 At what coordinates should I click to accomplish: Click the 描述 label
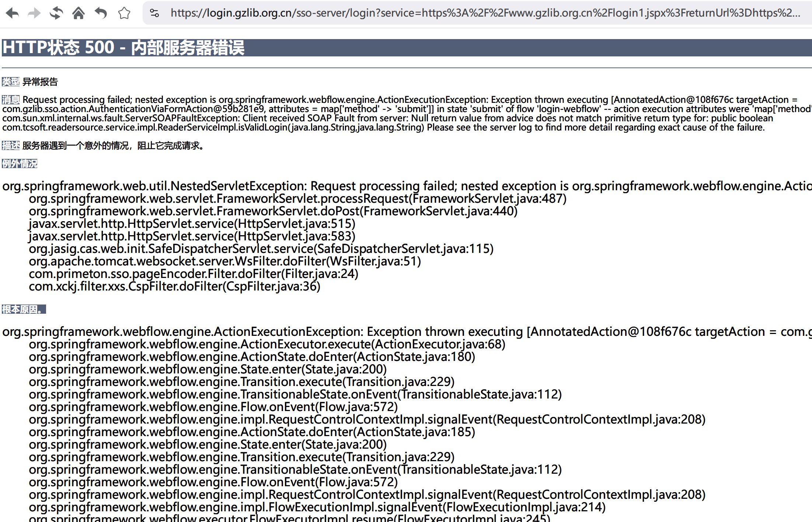point(10,146)
